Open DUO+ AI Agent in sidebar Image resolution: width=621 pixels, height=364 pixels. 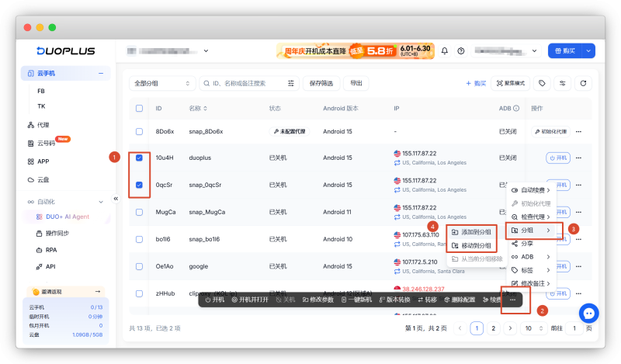(x=67, y=217)
